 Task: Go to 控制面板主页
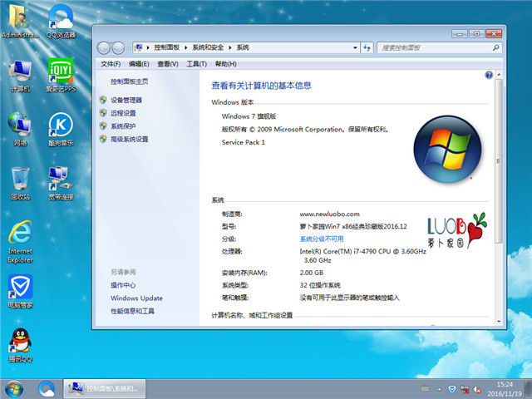130,81
